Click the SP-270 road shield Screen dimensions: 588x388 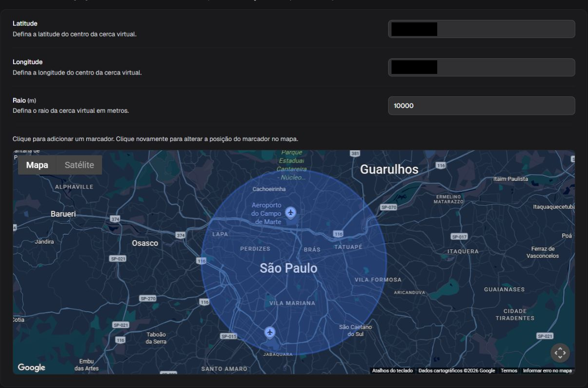(148, 299)
